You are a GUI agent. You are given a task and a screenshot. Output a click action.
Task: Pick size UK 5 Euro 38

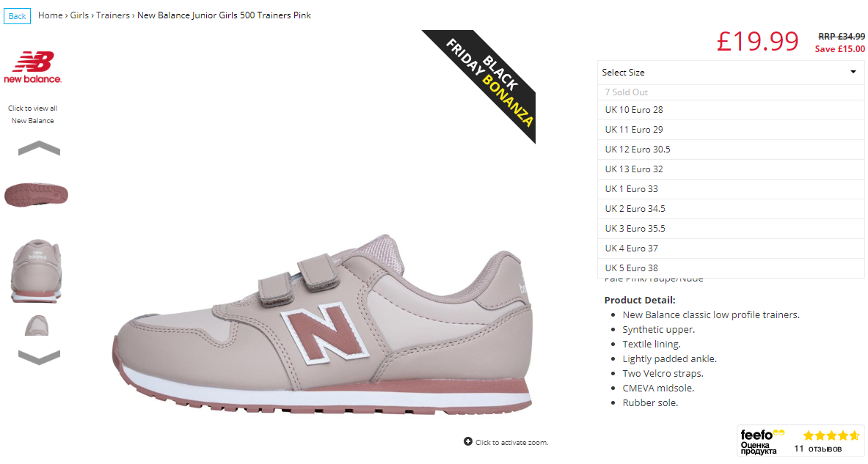click(x=731, y=268)
